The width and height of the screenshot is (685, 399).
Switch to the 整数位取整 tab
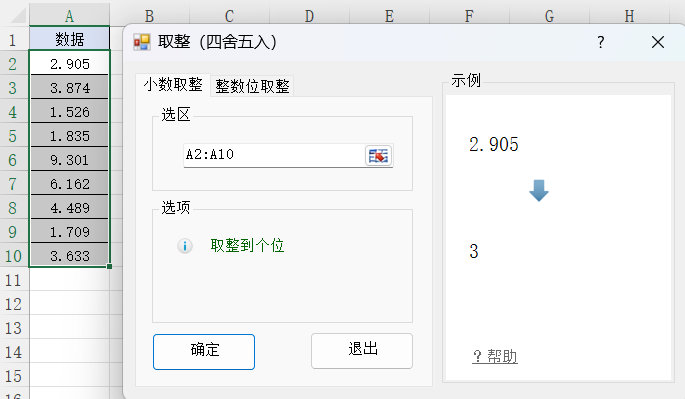pyautogui.click(x=252, y=86)
